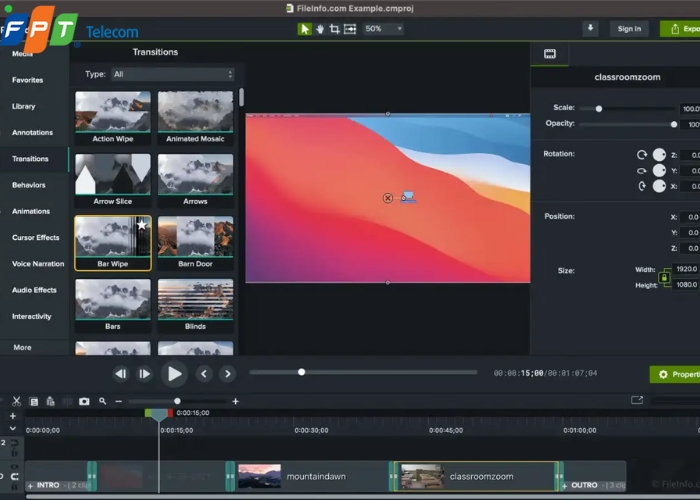Toggle the eye visibility icon on Track 1
The width and height of the screenshot is (700, 500).
tap(14, 467)
